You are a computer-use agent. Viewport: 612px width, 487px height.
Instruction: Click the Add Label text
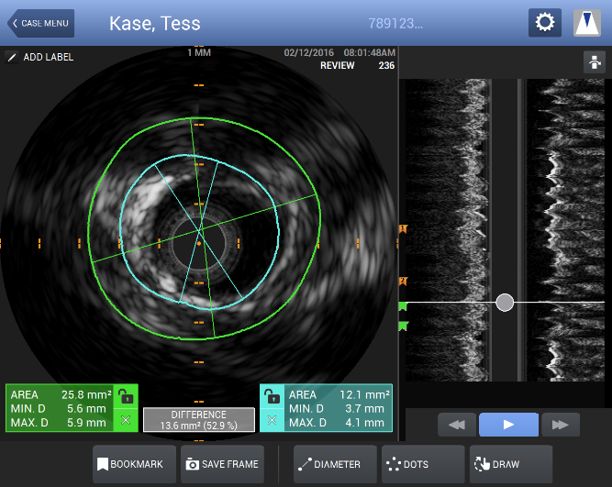pos(48,57)
